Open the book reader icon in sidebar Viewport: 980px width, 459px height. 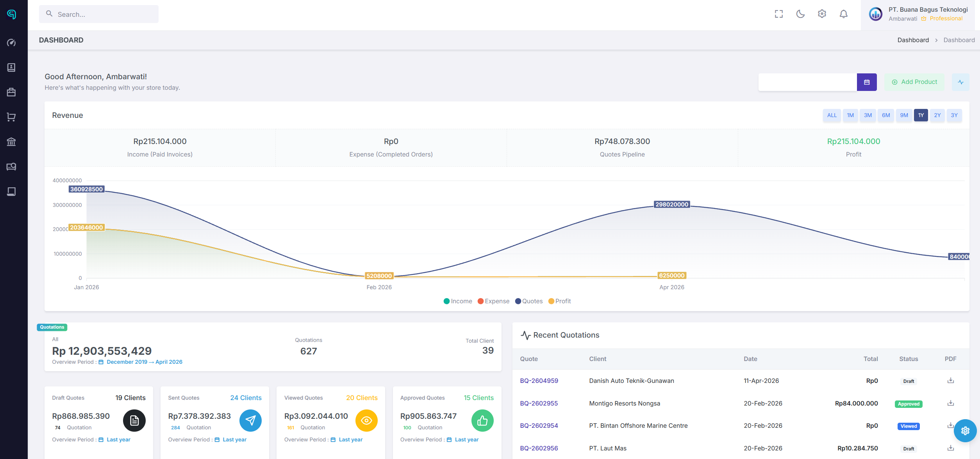11,167
